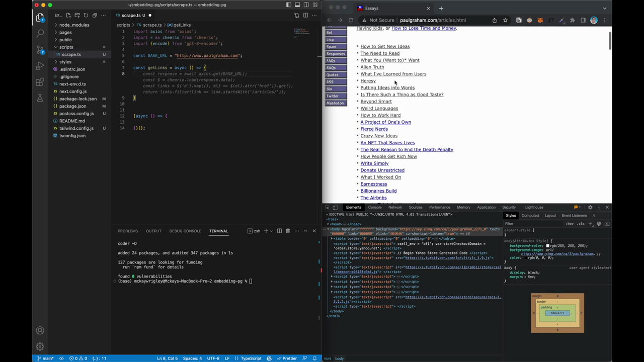The width and height of the screenshot is (644, 362).
Task: Expand the styles folder
Action: pos(65,62)
